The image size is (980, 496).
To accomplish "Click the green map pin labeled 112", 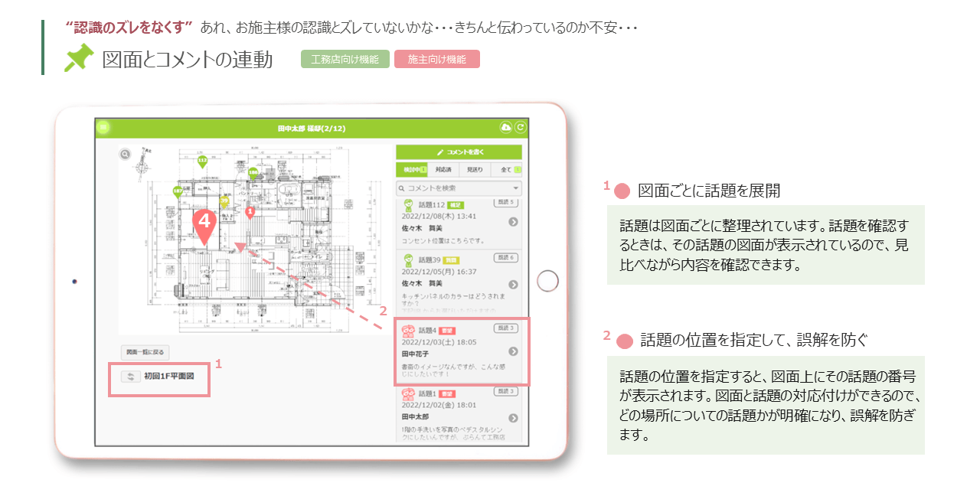I will pos(202,162).
